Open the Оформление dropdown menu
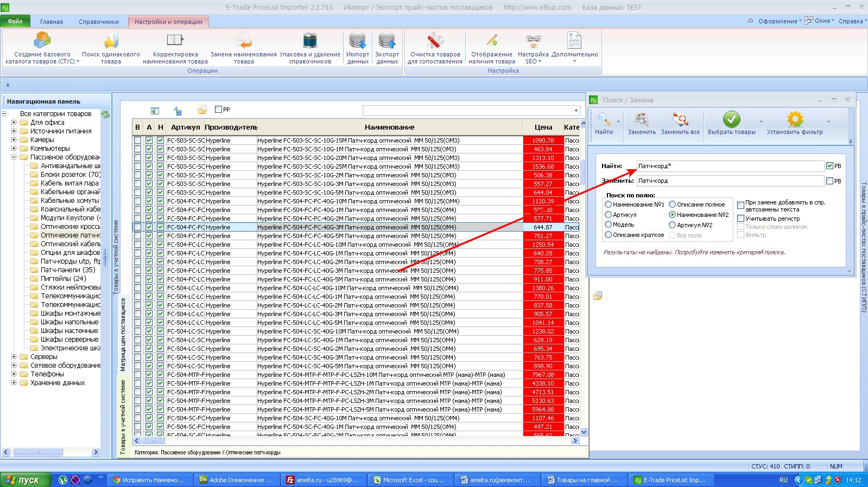 (780, 21)
